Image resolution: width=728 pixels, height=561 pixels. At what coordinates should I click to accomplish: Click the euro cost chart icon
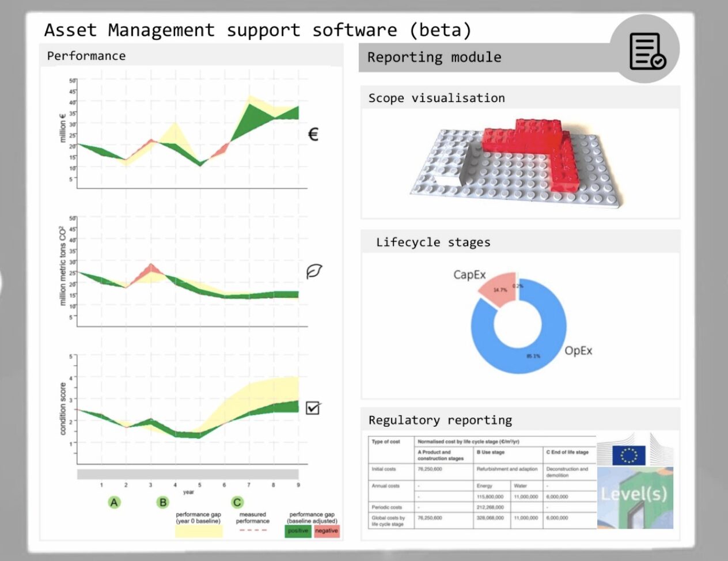(313, 134)
